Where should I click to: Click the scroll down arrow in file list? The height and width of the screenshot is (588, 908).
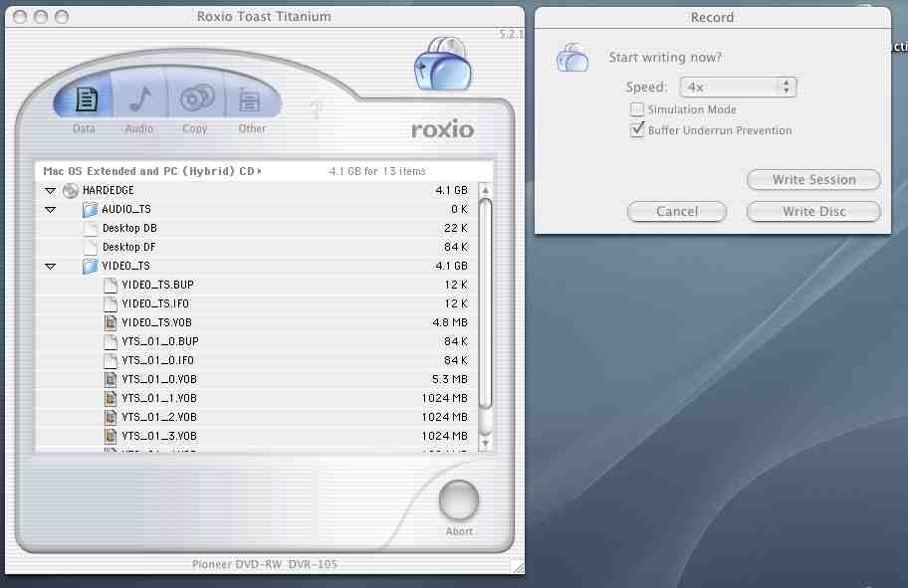click(486, 443)
